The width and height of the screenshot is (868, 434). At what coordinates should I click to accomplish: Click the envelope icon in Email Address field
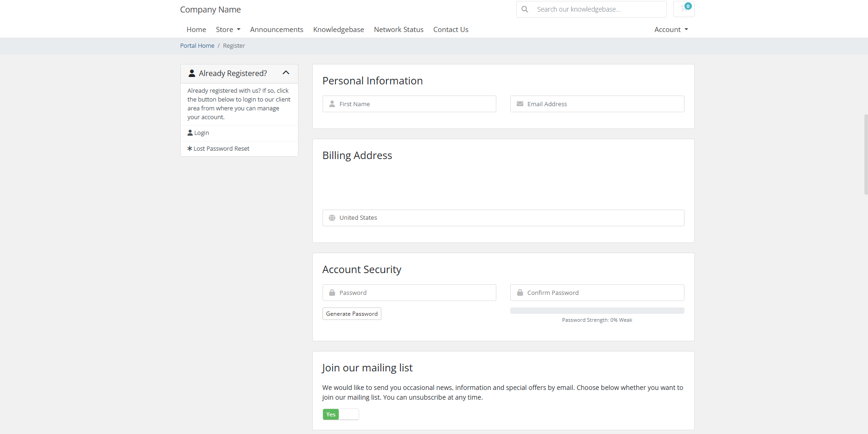click(520, 104)
